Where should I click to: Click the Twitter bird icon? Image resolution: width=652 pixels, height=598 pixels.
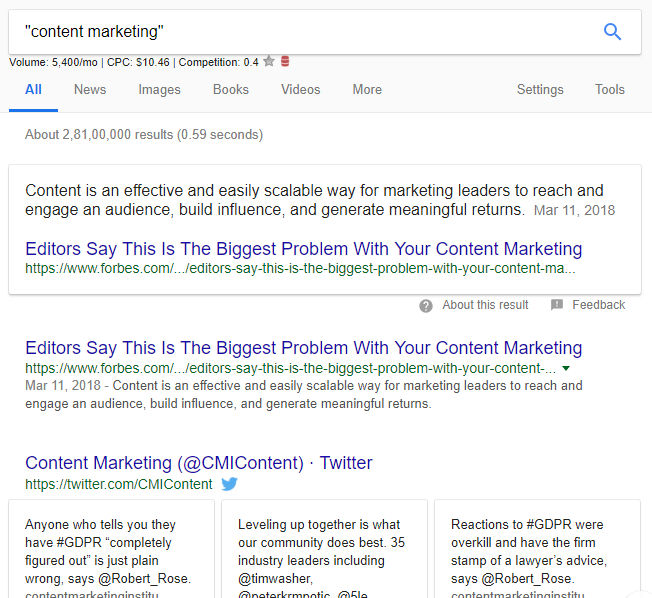point(229,484)
